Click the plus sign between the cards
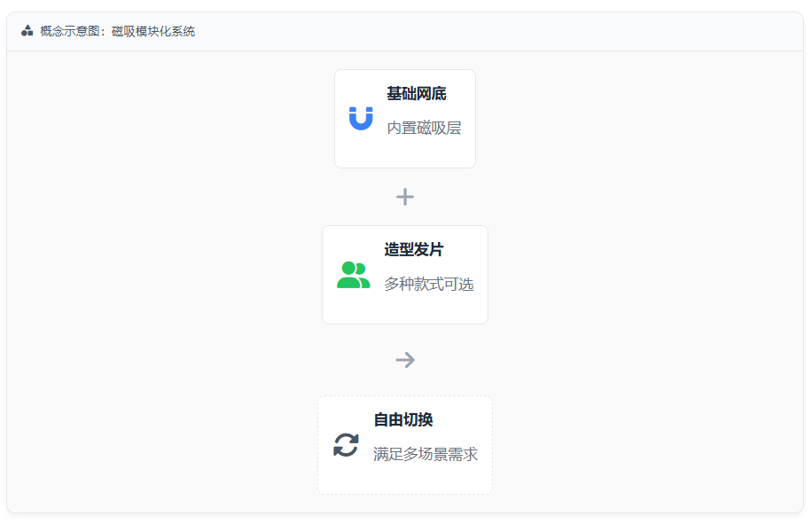The image size is (812, 524). click(405, 197)
